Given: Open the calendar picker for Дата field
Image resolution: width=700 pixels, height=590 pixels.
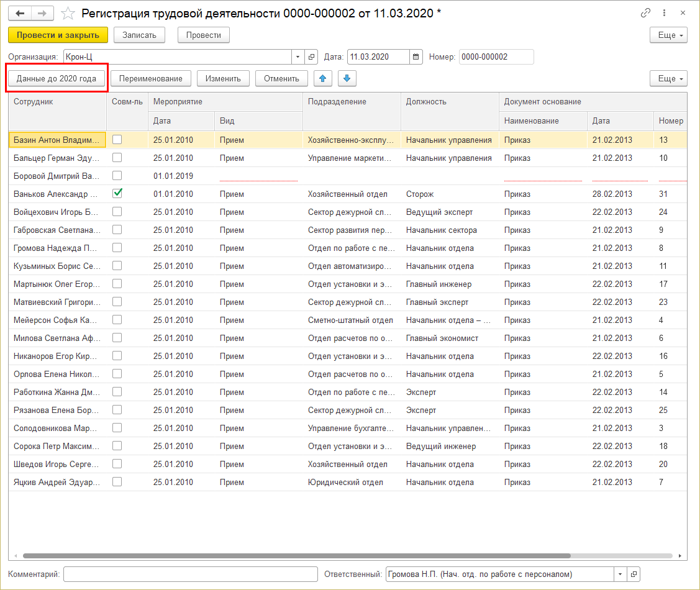Looking at the screenshot, I should pyautogui.click(x=416, y=57).
